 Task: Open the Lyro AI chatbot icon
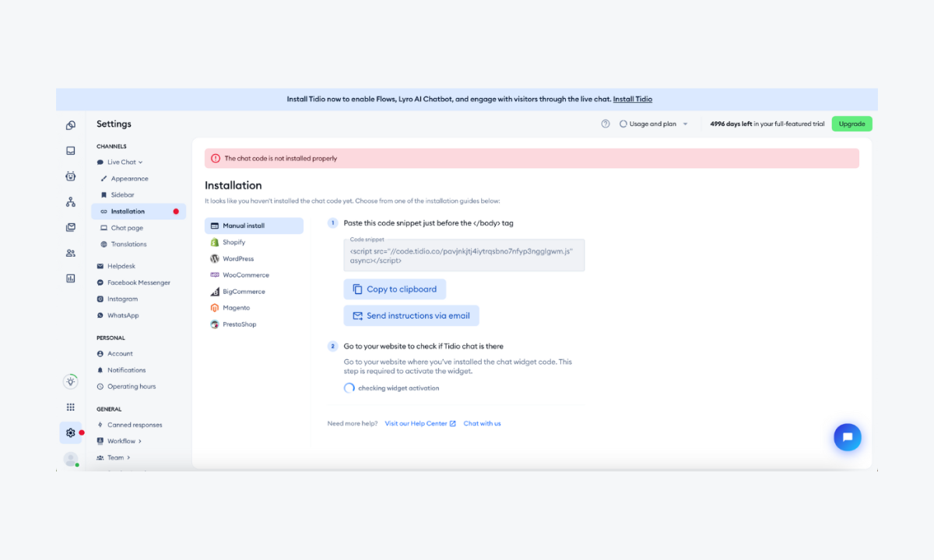pos(70,176)
